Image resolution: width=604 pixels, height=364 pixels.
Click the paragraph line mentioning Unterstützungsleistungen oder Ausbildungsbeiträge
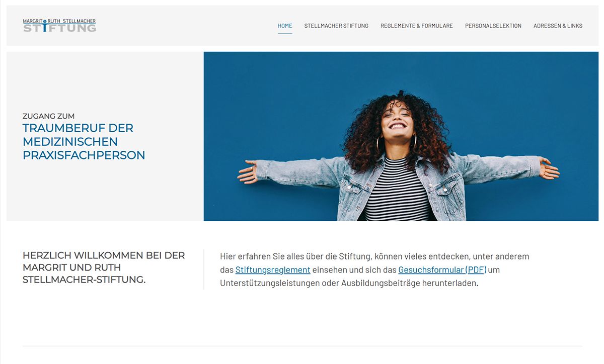coord(349,283)
